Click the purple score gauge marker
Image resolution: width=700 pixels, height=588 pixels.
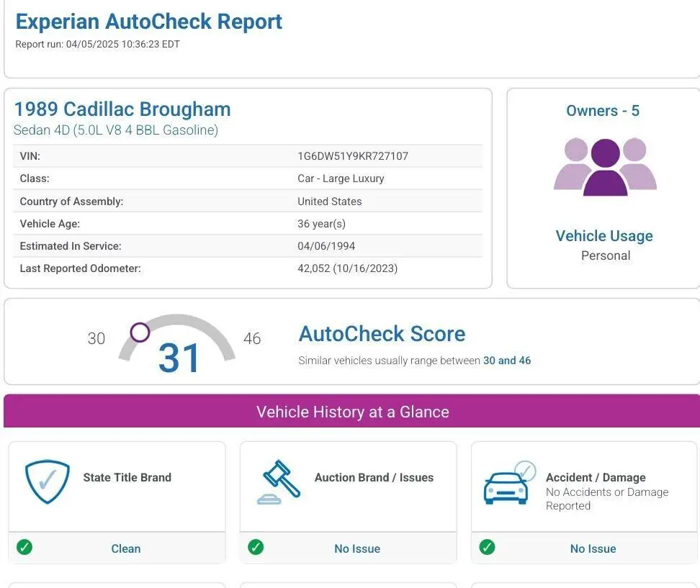(x=140, y=332)
